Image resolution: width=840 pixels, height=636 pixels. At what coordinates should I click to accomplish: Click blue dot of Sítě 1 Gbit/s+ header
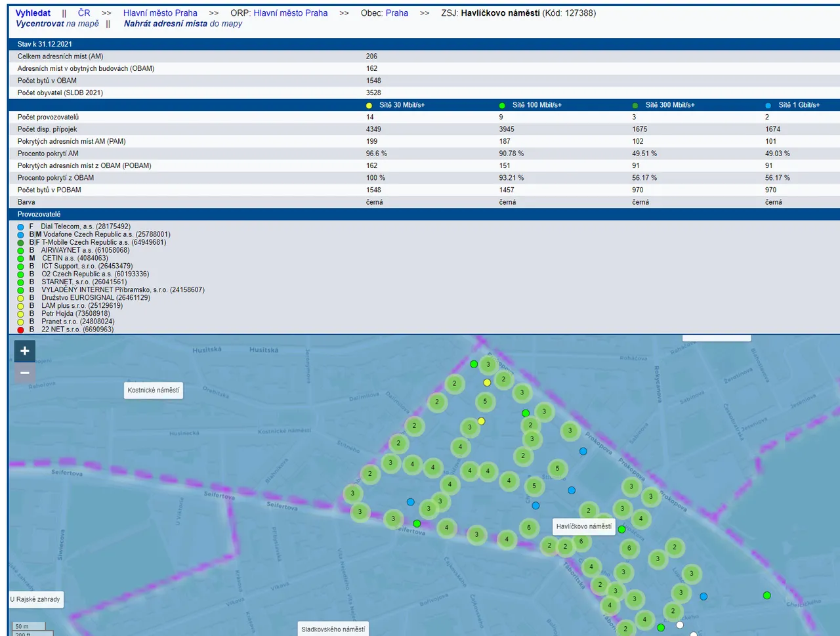click(x=768, y=106)
